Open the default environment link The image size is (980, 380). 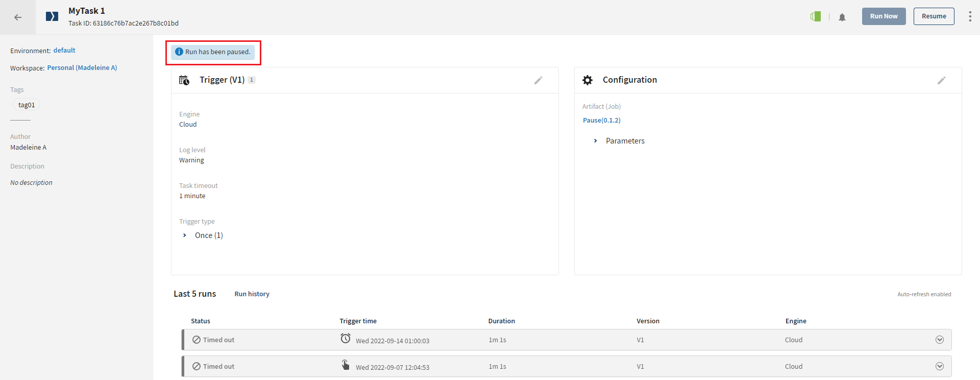coord(64,51)
